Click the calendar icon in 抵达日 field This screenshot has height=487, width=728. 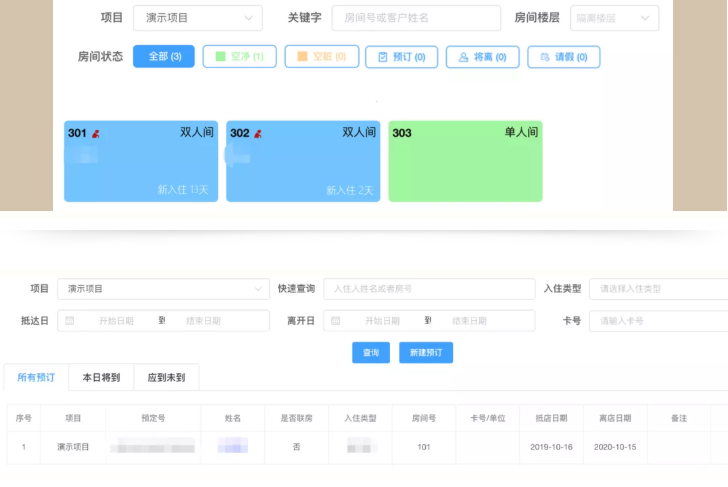tap(70, 321)
